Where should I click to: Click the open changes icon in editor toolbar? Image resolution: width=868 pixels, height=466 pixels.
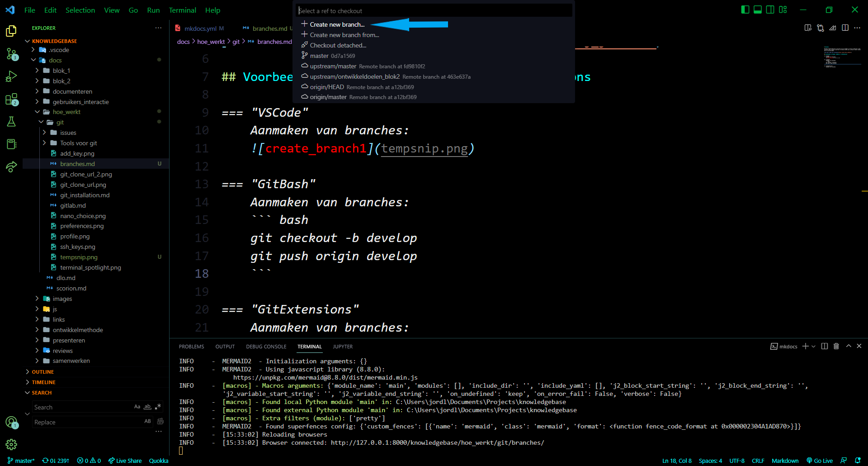tap(821, 28)
